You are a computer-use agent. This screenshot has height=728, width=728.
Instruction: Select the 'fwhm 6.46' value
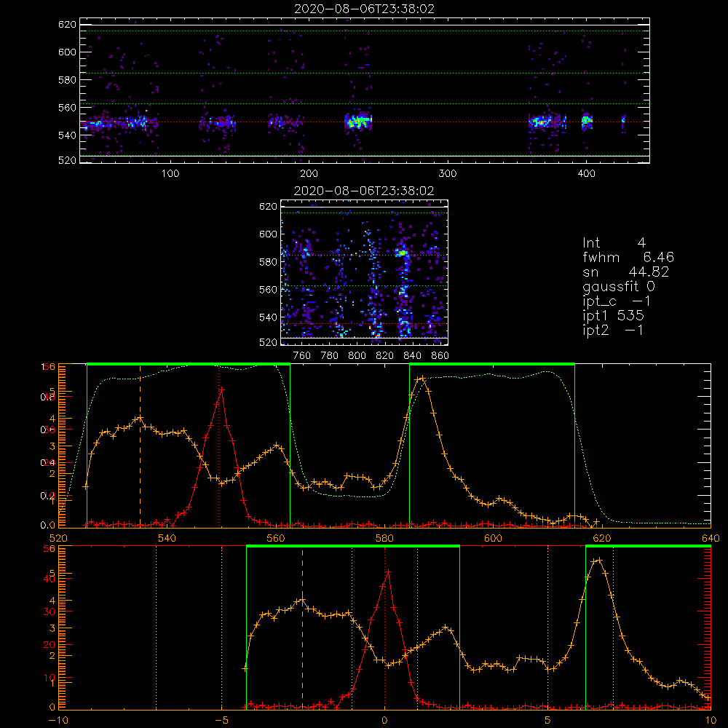[x=628, y=257]
